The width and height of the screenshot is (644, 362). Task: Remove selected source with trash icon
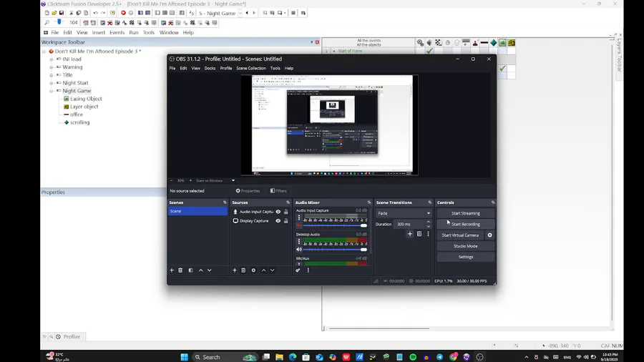(243, 270)
